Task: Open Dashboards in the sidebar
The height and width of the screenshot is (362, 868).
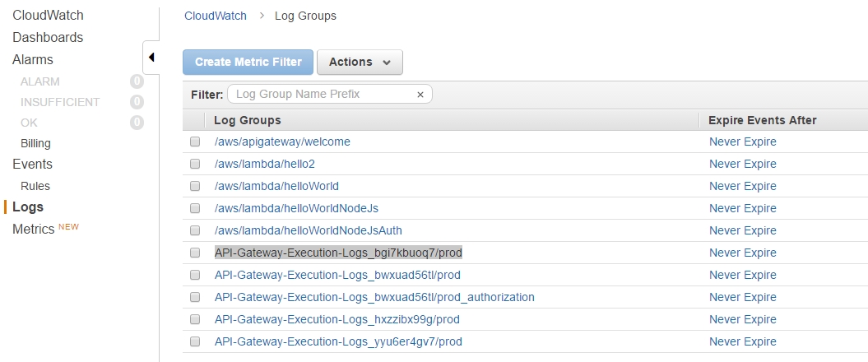Action: coord(48,37)
